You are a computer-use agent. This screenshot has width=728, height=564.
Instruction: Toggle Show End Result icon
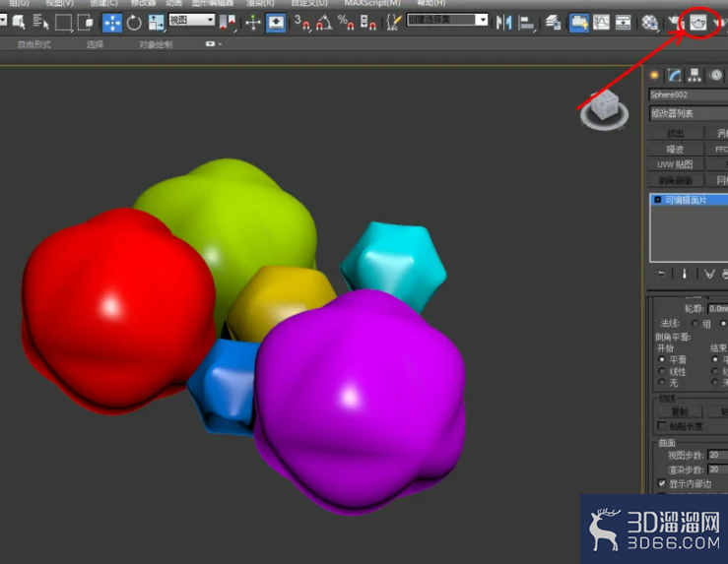click(684, 274)
